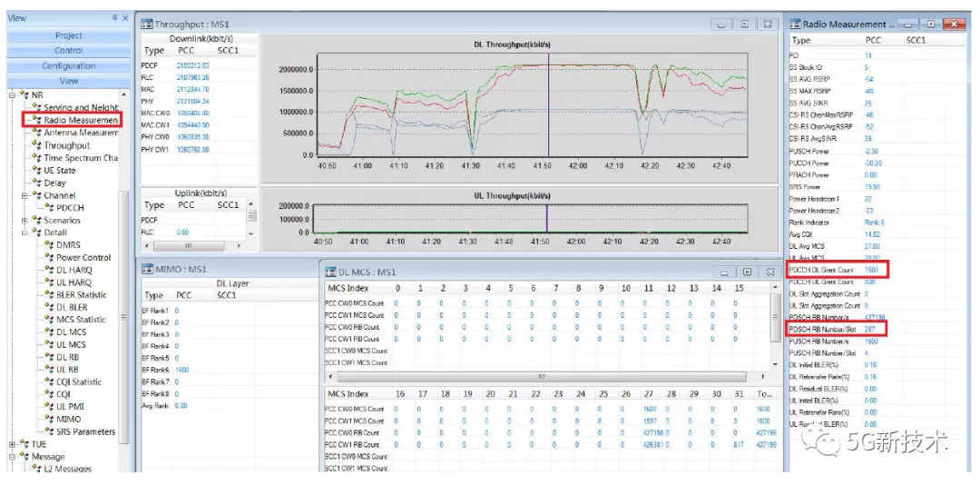Click the pin icon in View panel header
The width and height of the screenshot is (980, 485).
[114, 18]
